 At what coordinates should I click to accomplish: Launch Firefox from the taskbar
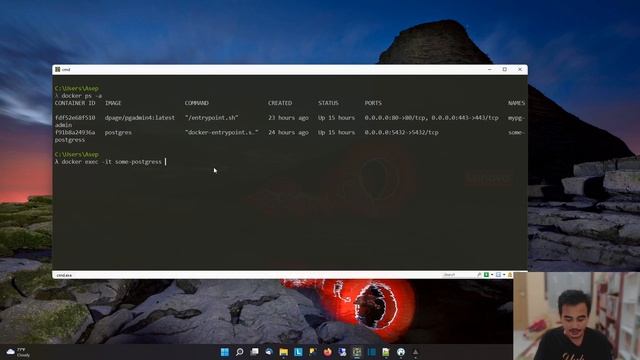coord(328,352)
